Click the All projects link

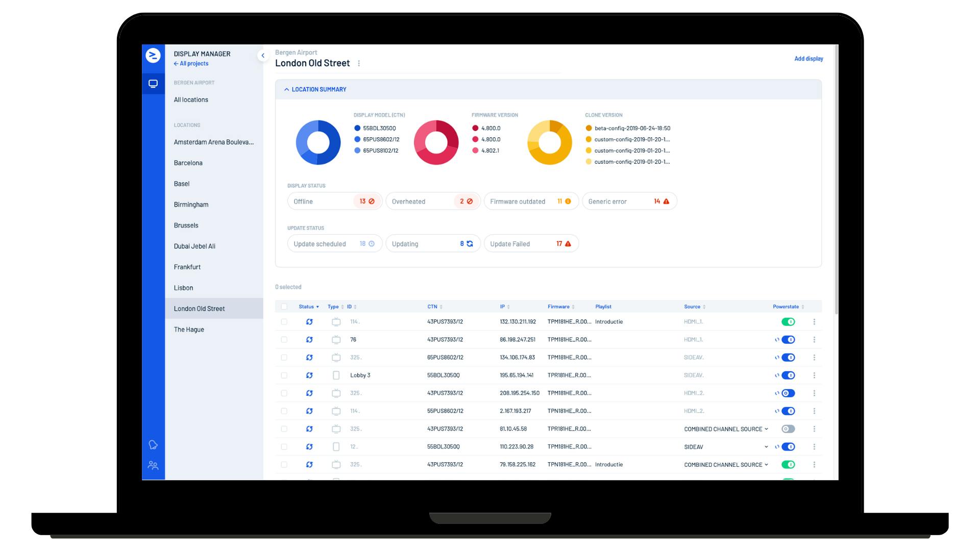click(192, 63)
